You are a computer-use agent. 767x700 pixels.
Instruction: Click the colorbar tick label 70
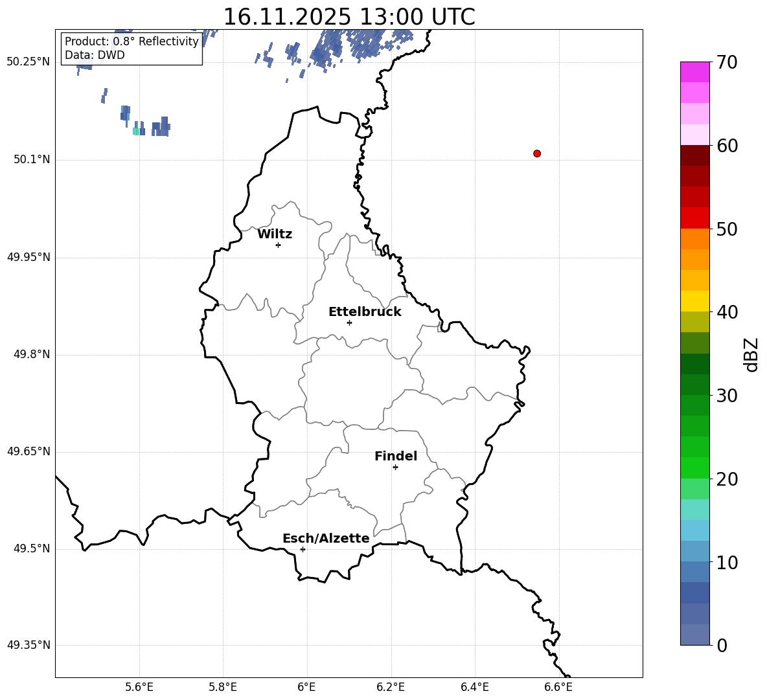727,62
